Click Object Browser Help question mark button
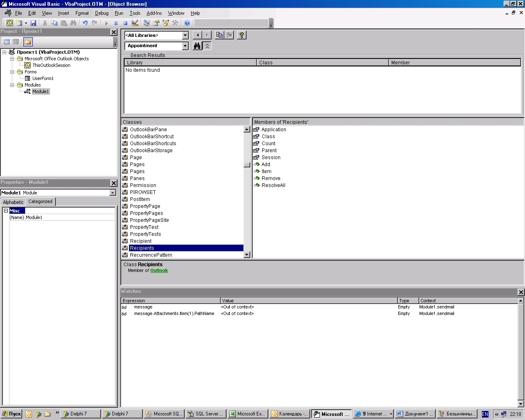525x420 pixels. 242,35
